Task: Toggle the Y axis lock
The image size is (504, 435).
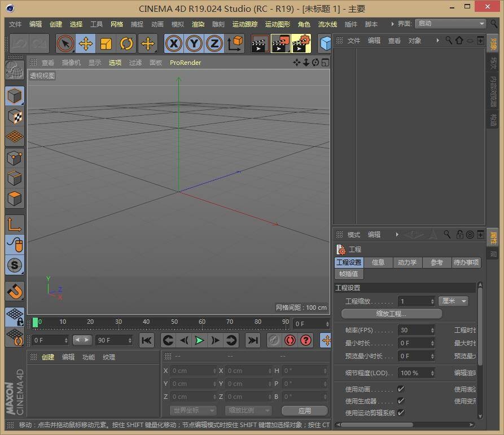Action: click(x=194, y=43)
